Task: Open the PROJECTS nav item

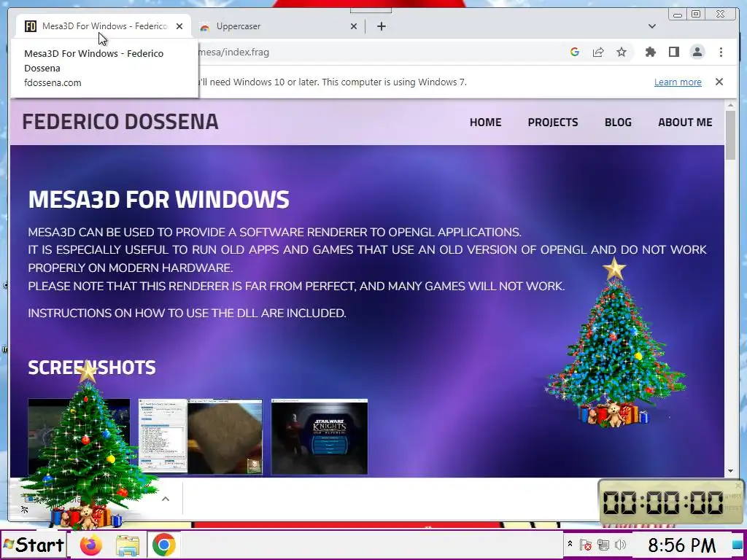Action: [553, 122]
